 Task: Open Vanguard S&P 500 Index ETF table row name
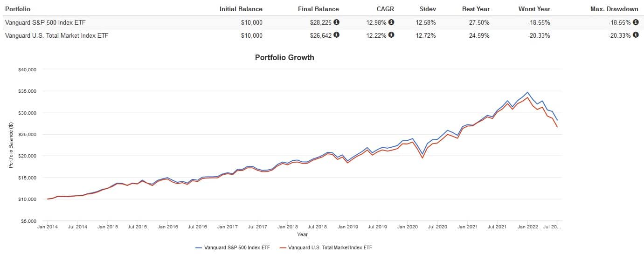tap(44, 22)
